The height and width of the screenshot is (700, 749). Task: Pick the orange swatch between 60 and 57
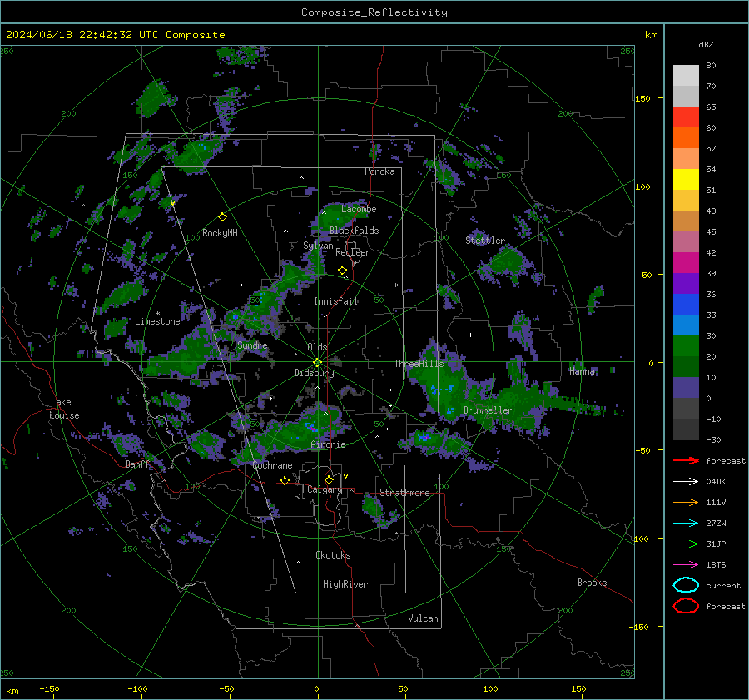tap(686, 137)
